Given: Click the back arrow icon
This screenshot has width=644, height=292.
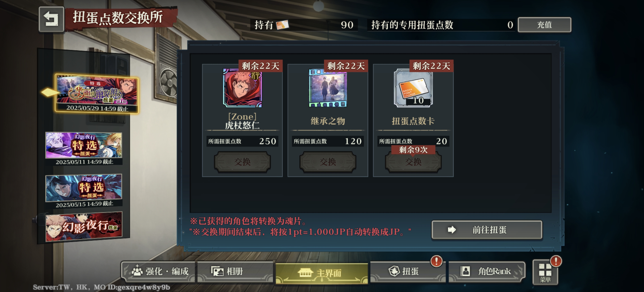Looking at the screenshot, I should coord(51,19).
